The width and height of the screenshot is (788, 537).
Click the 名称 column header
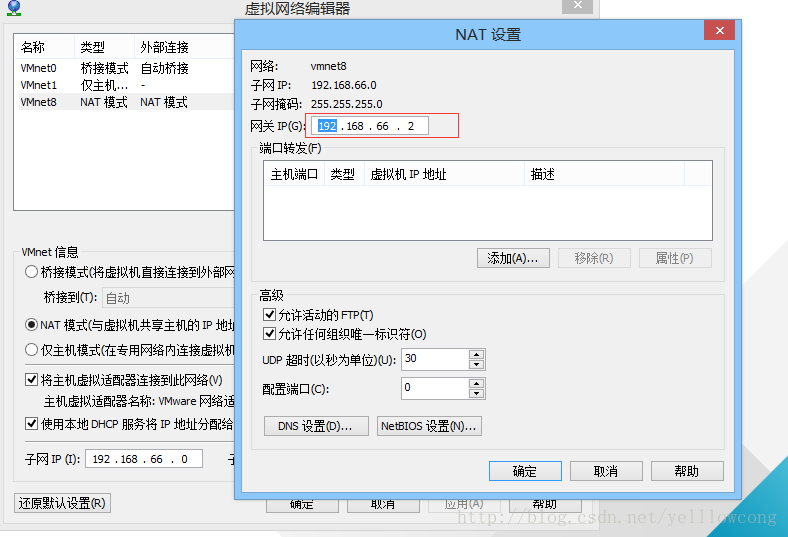point(44,47)
